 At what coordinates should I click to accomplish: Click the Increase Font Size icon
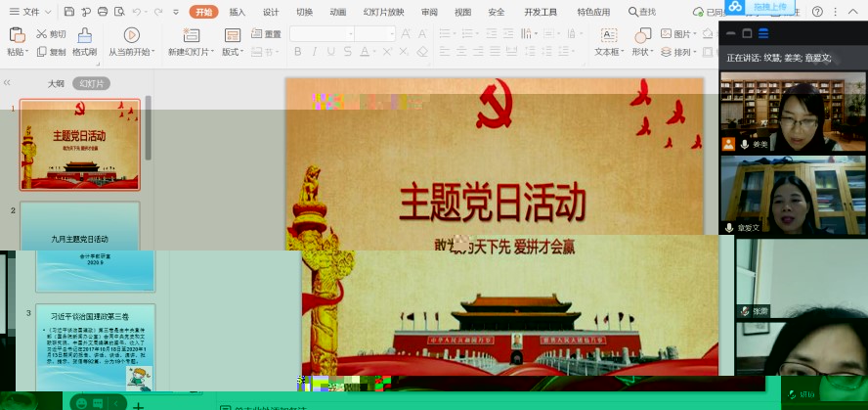pyautogui.click(x=406, y=34)
